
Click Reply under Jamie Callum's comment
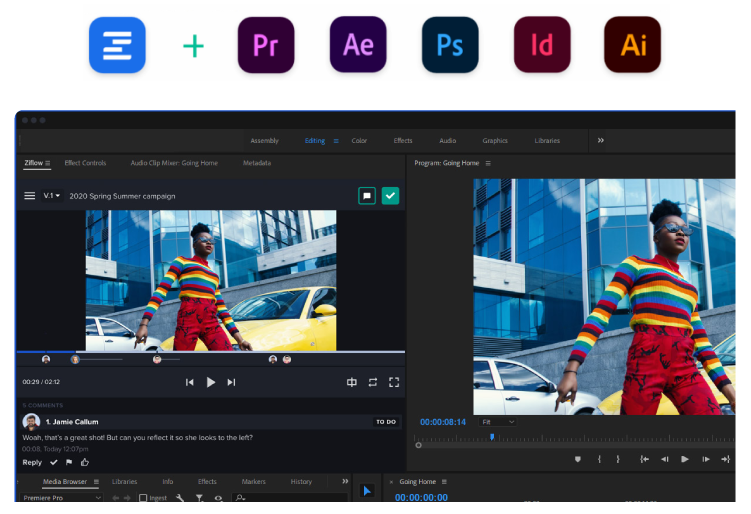coord(32,462)
